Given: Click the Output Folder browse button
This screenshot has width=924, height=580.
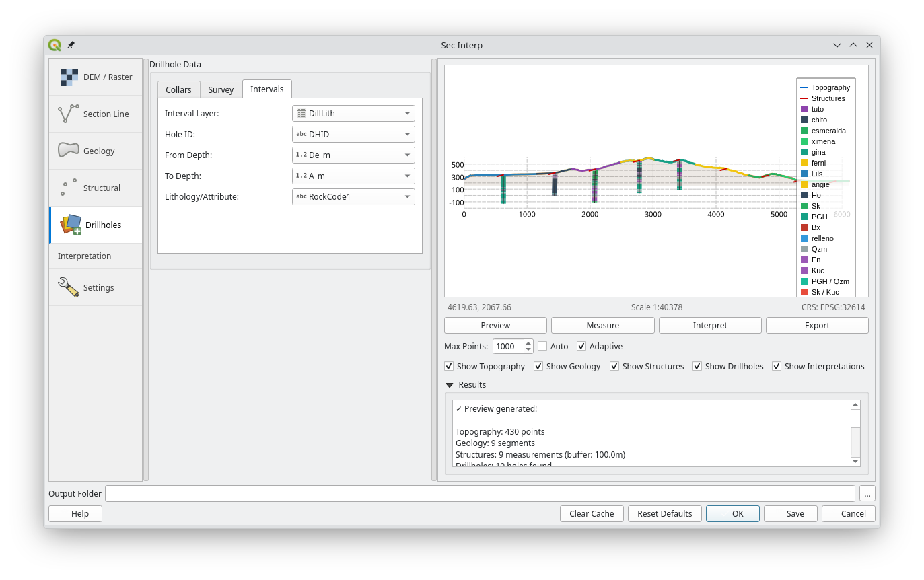Looking at the screenshot, I should point(867,493).
